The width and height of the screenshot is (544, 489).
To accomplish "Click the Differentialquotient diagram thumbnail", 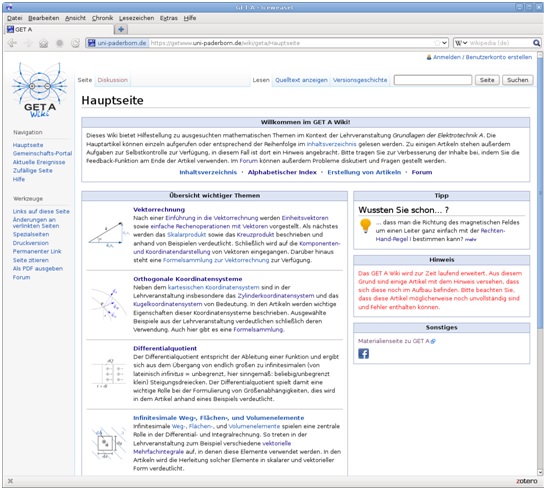I will click(108, 373).
